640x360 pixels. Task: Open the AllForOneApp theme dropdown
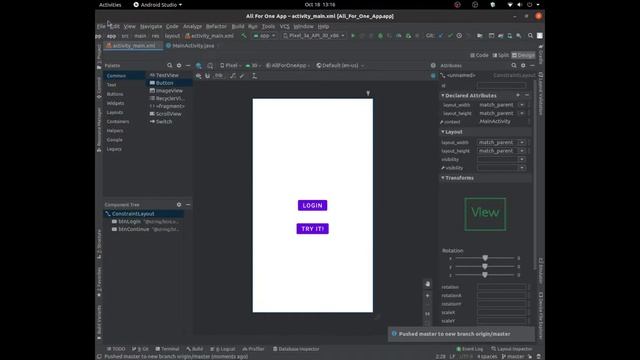click(288, 66)
